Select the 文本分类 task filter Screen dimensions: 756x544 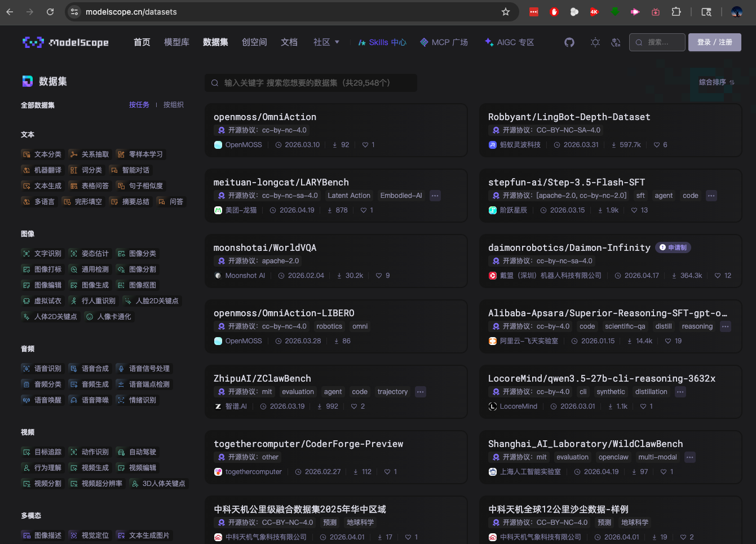pyautogui.click(x=42, y=154)
